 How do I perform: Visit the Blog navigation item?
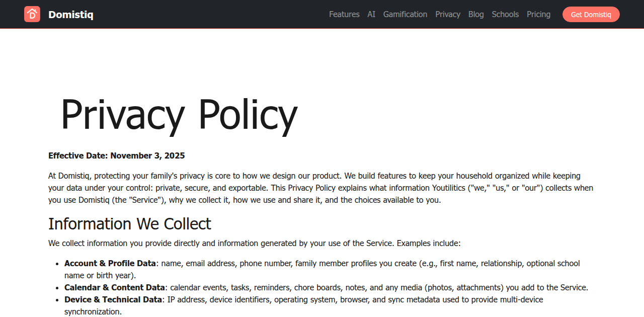pyautogui.click(x=476, y=14)
